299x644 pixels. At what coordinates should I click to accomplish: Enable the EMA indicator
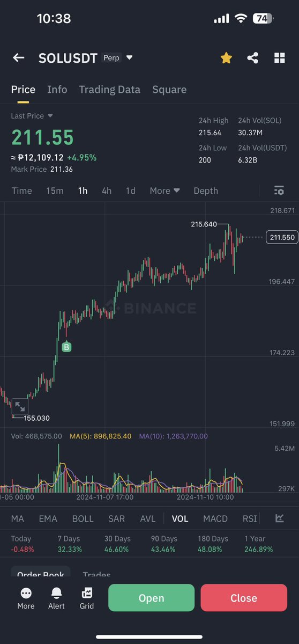[48, 518]
